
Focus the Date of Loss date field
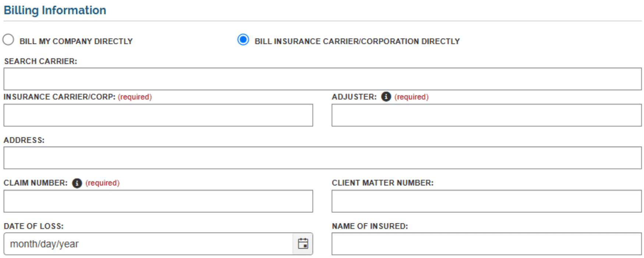click(x=148, y=244)
